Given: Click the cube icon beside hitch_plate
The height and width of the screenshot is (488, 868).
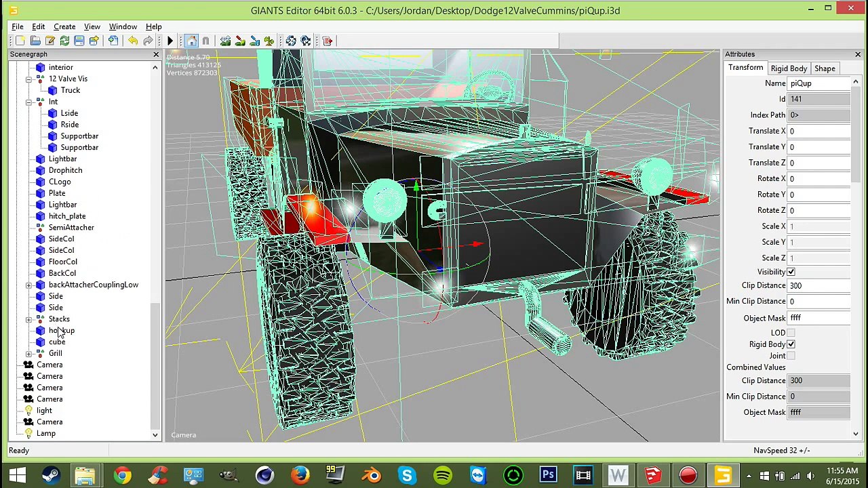Looking at the screenshot, I should [41, 216].
